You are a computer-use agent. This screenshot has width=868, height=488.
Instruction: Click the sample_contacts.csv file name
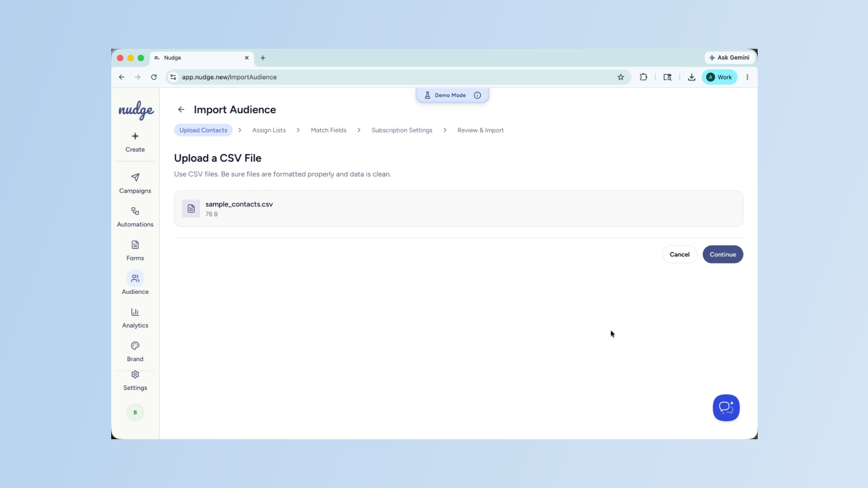(x=239, y=204)
